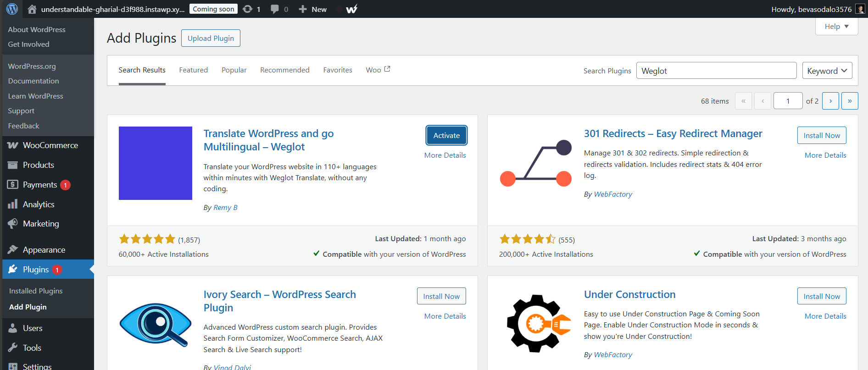Open the updates icon in admin bar
The image size is (868, 370).
[248, 9]
